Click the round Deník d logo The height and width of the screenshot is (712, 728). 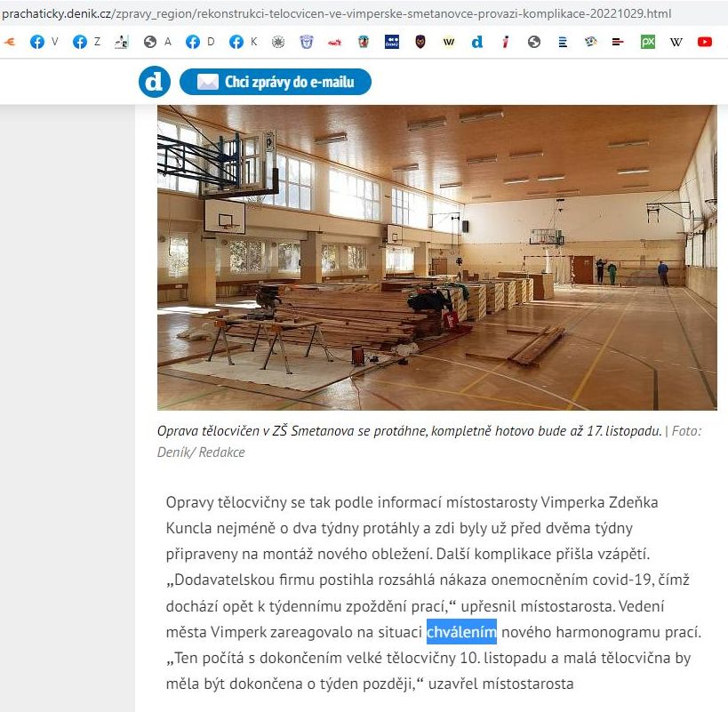[x=155, y=82]
